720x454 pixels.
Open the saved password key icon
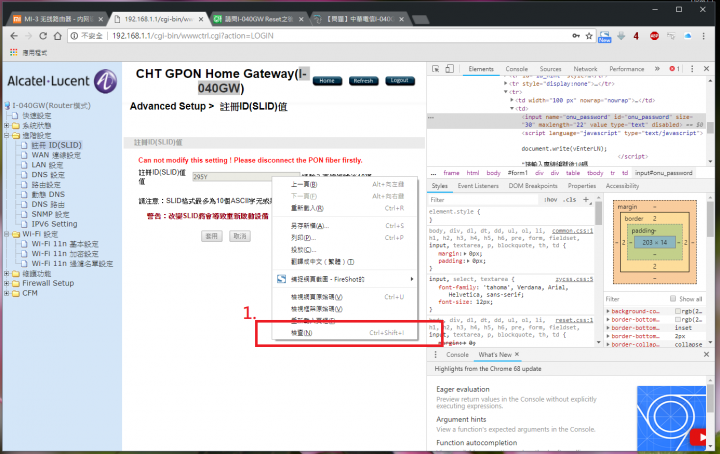576,36
